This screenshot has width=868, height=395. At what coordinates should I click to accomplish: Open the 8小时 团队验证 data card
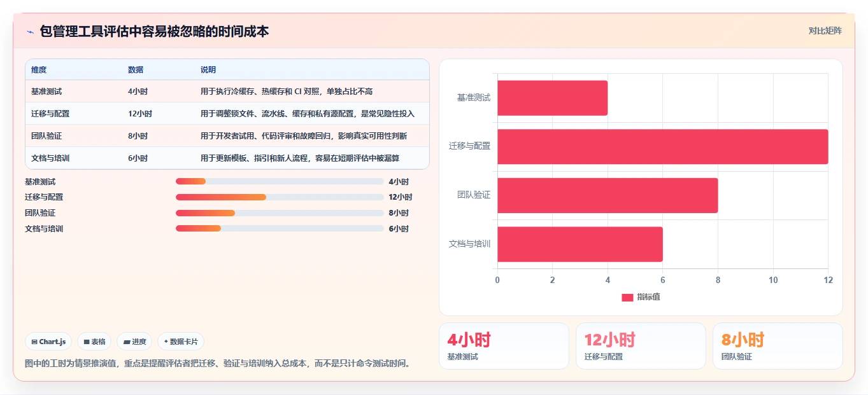(x=778, y=346)
